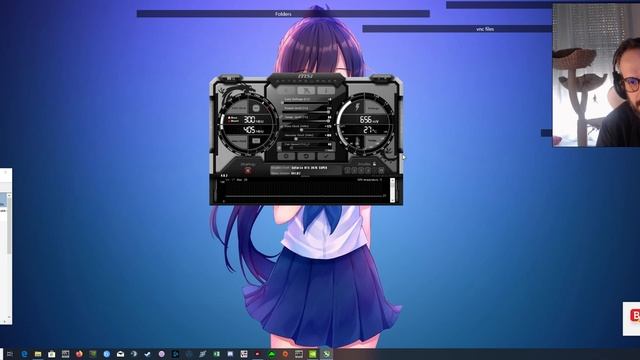640x360 pixels.
Task: Open the information 'i' button in Afterburner
Action: click(326, 91)
